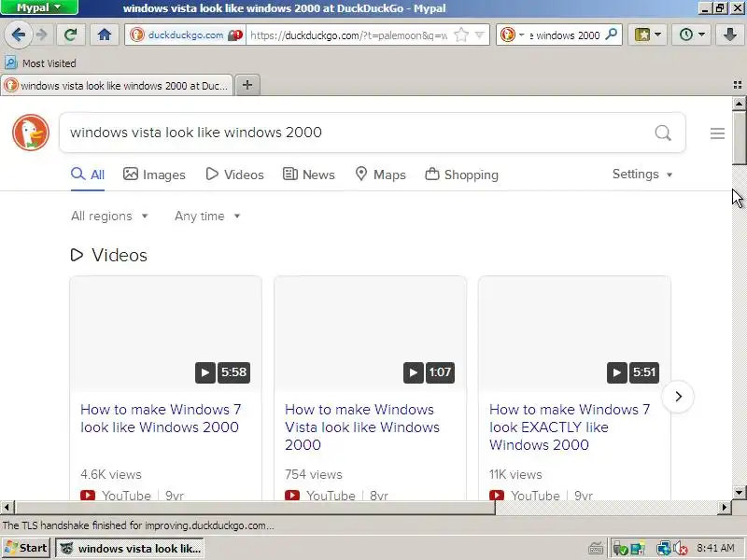Play the 1:07 video thumbnail
This screenshot has width=747, height=560.
pyautogui.click(x=370, y=334)
